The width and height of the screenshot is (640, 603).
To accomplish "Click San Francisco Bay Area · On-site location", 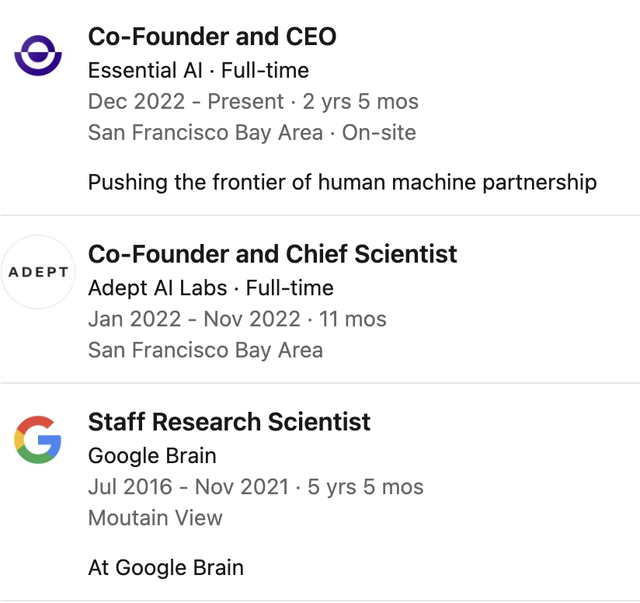I will (x=252, y=132).
